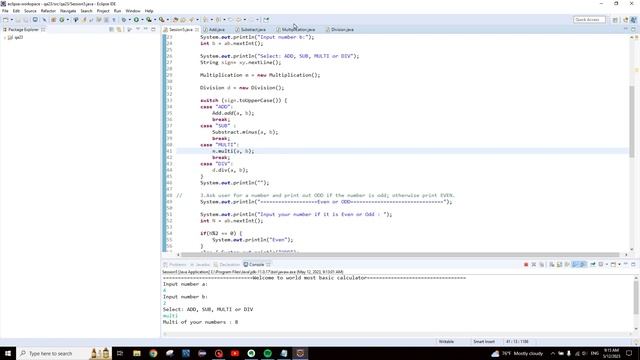This screenshot has width=640, height=360.
Task: Open the Run menu
Action: (x=117, y=11)
